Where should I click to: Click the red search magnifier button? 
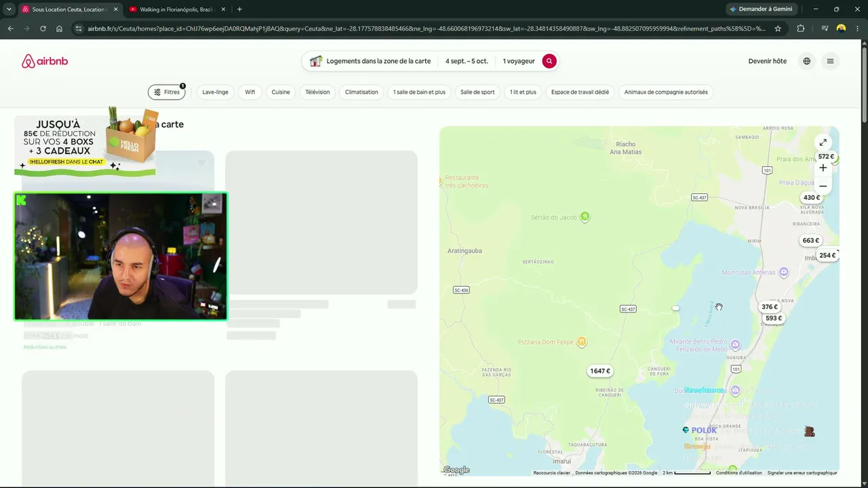(x=549, y=61)
